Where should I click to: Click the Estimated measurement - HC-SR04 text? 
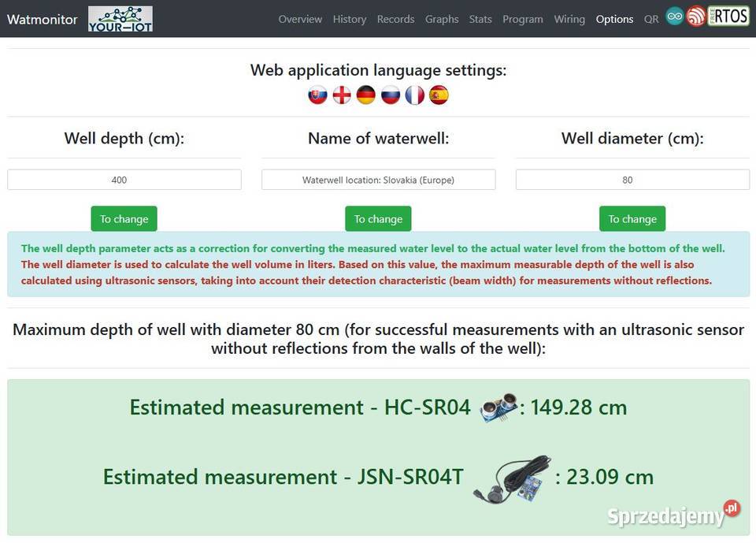click(300, 407)
